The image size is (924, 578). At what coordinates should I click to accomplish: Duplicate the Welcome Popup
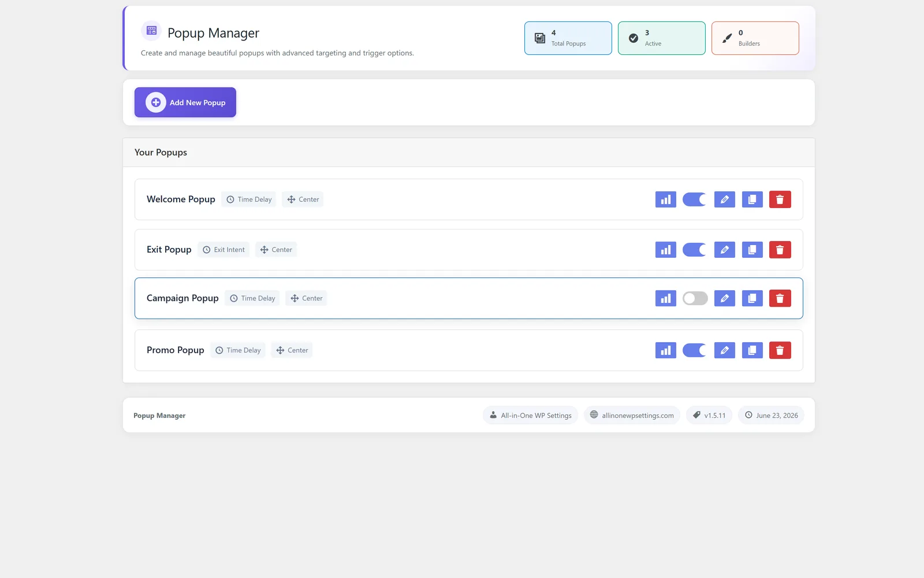(752, 199)
